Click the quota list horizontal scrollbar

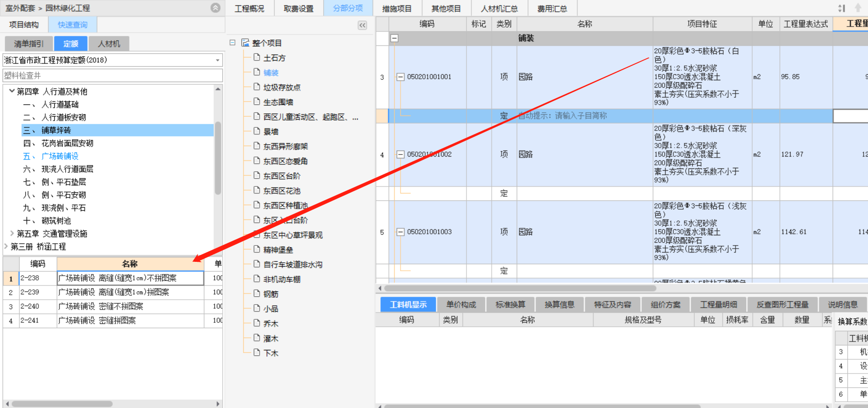62,404
